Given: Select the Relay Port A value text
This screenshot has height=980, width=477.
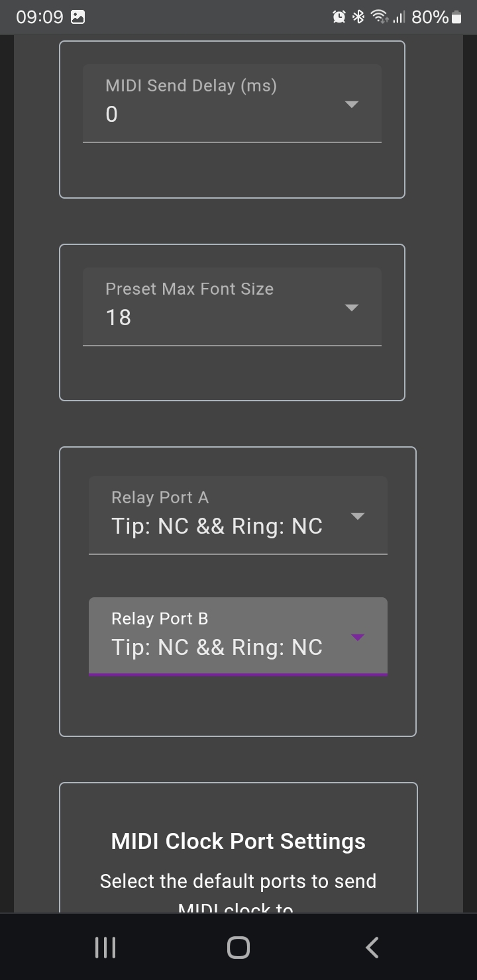Looking at the screenshot, I should point(217,526).
